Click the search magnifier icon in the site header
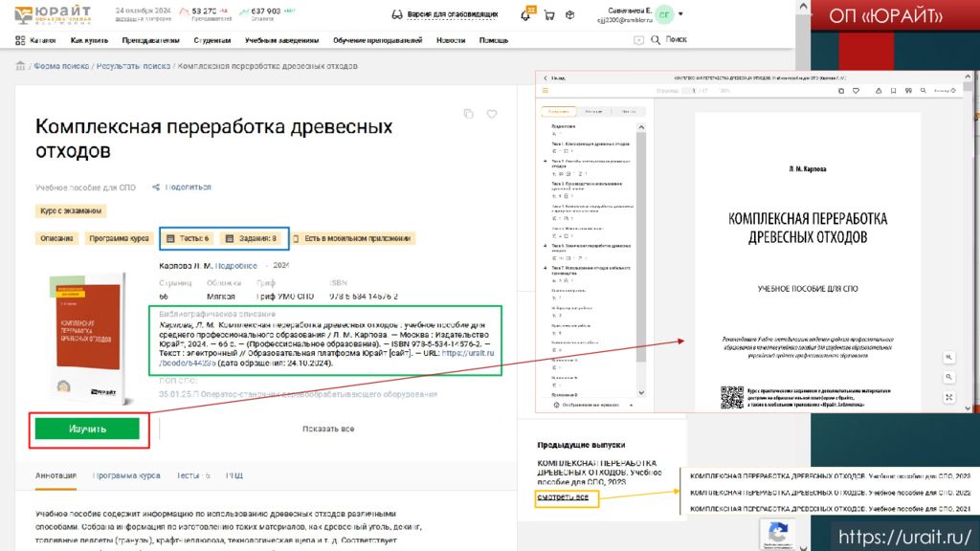 pyautogui.click(x=655, y=40)
